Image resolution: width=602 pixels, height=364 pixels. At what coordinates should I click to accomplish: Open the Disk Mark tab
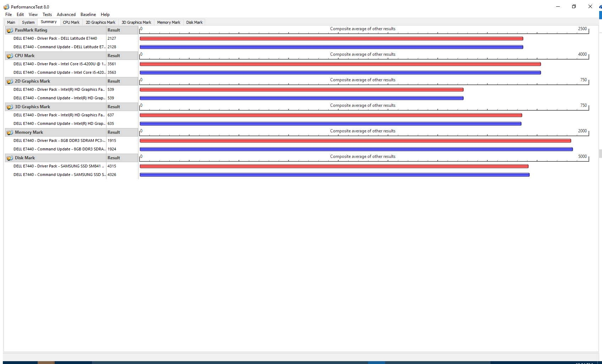click(x=195, y=22)
